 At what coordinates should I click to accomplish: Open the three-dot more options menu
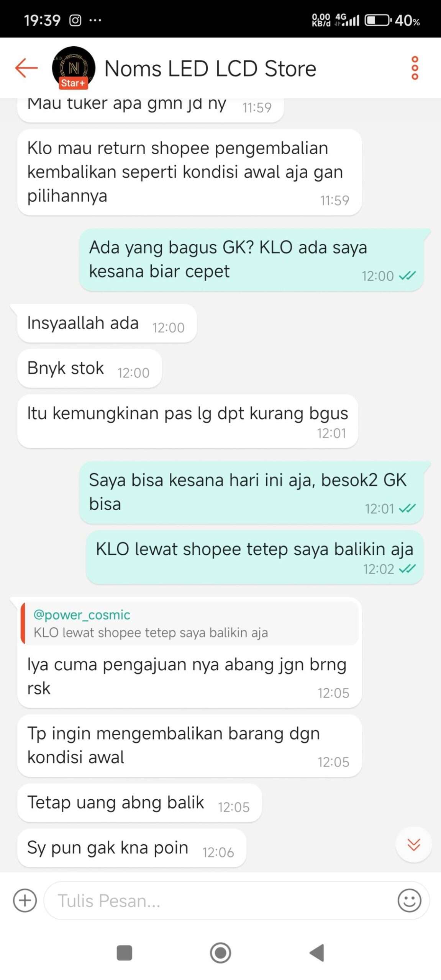coord(415,68)
